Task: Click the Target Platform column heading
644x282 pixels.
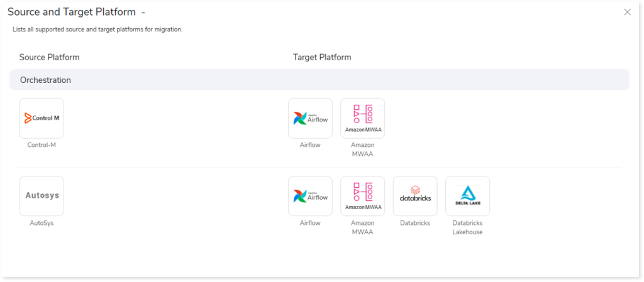Action: (322, 57)
